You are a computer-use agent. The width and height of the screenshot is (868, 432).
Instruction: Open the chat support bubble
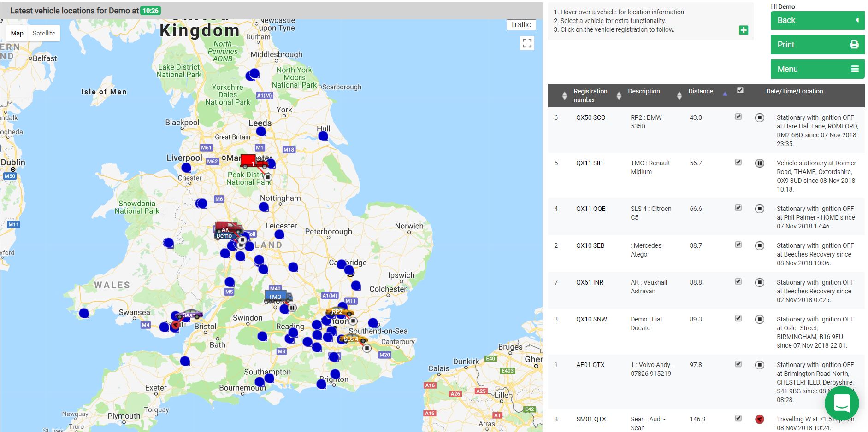click(x=841, y=403)
